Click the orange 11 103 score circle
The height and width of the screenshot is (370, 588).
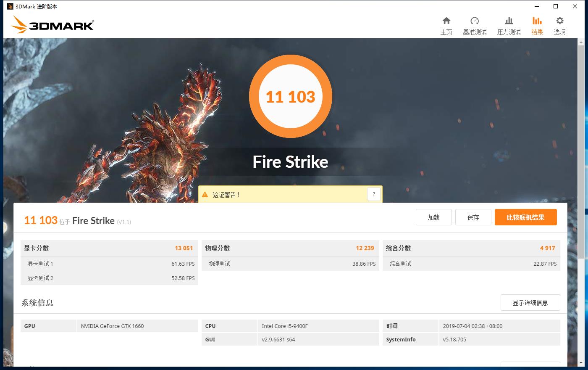point(291,96)
